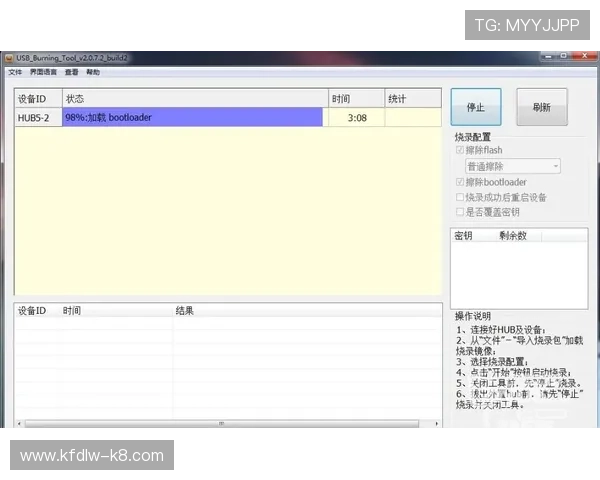Click the 时间 header in the upper table

357,99
